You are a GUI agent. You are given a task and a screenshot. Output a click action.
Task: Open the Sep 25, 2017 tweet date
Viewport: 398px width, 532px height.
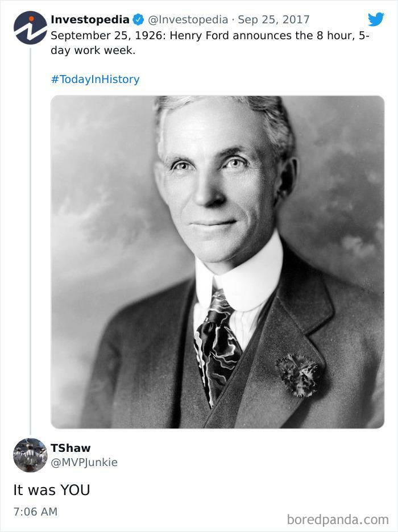273,20
